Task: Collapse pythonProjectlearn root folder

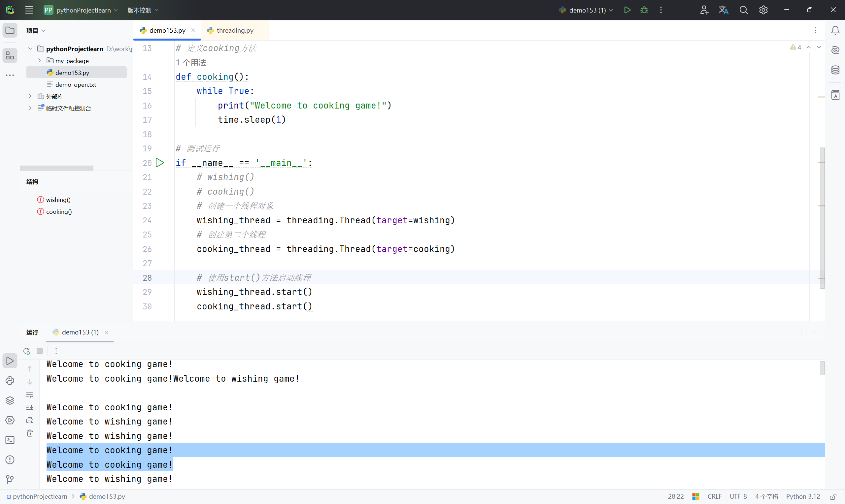Action: click(x=30, y=48)
